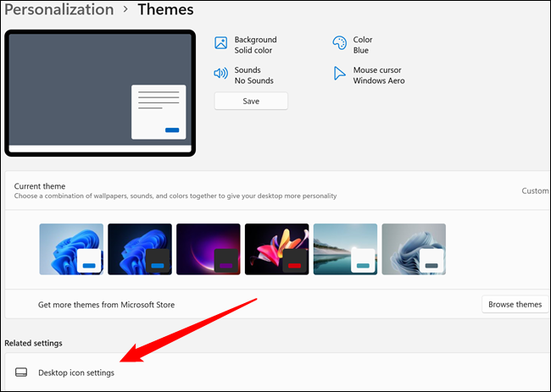The image size is (551, 392).
Task: Apply the colorful flower theme
Action: point(276,249)
